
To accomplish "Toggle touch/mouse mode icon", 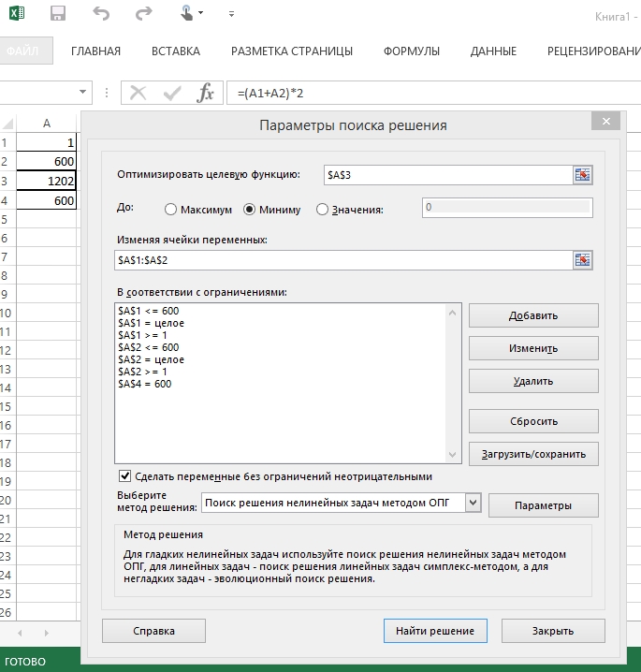I will tap(187, 13).
